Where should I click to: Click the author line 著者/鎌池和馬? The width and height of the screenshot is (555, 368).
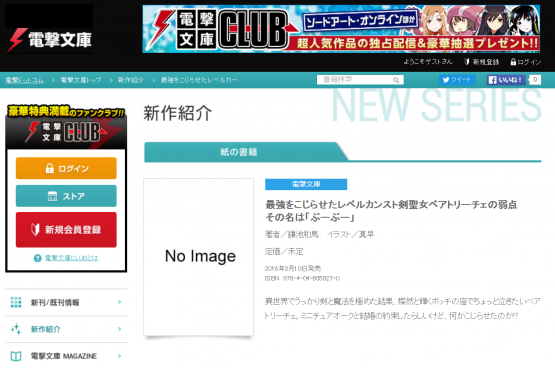[x=292, y=234]
